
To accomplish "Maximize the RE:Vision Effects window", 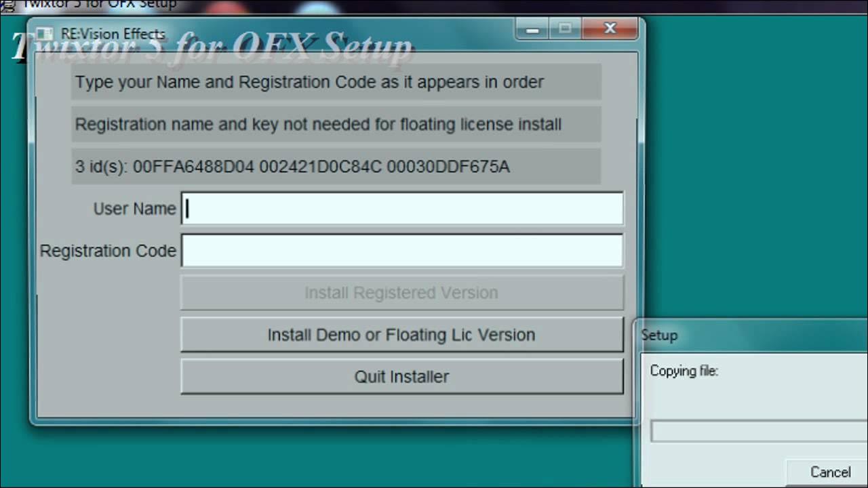I will pos(565,29).
